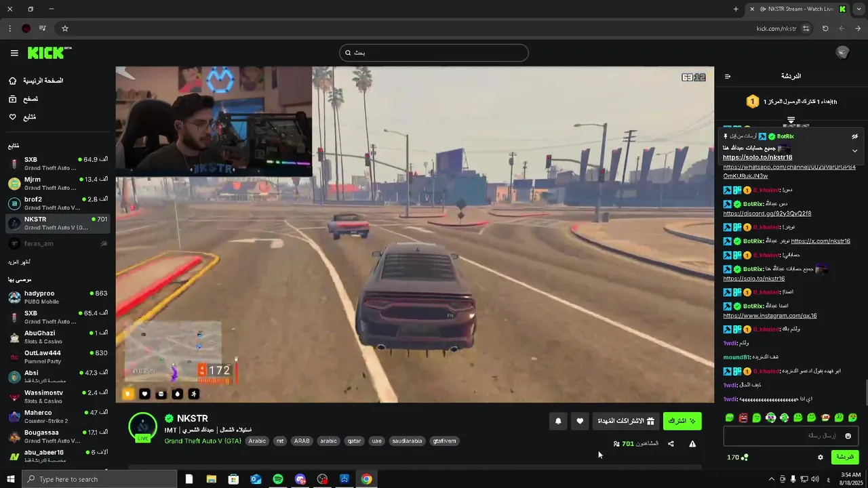Open the KICK logo home link
Image resolution: width=868 pixels, height=488 pixels.
point(50,53)
